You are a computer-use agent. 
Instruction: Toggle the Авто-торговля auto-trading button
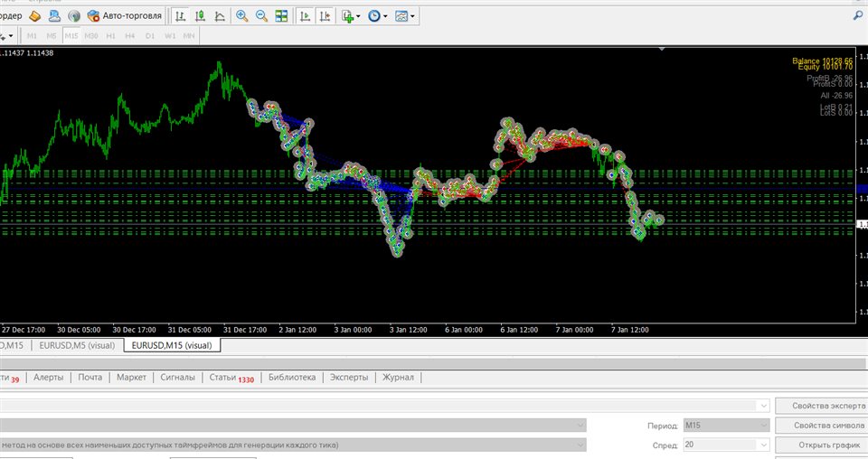(x=125, y=15)
